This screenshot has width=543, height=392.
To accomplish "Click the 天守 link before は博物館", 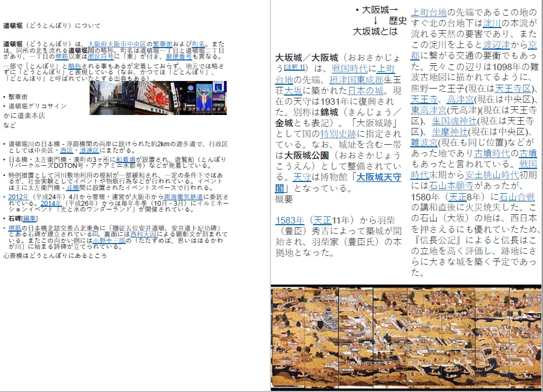I will coord(302,177).
